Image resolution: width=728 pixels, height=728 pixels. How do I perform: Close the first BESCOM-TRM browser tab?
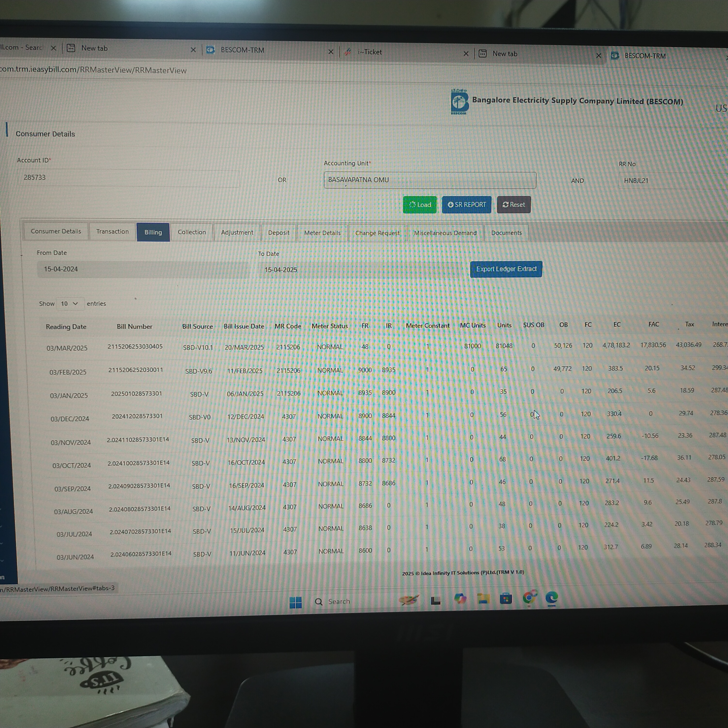point(331,52)
